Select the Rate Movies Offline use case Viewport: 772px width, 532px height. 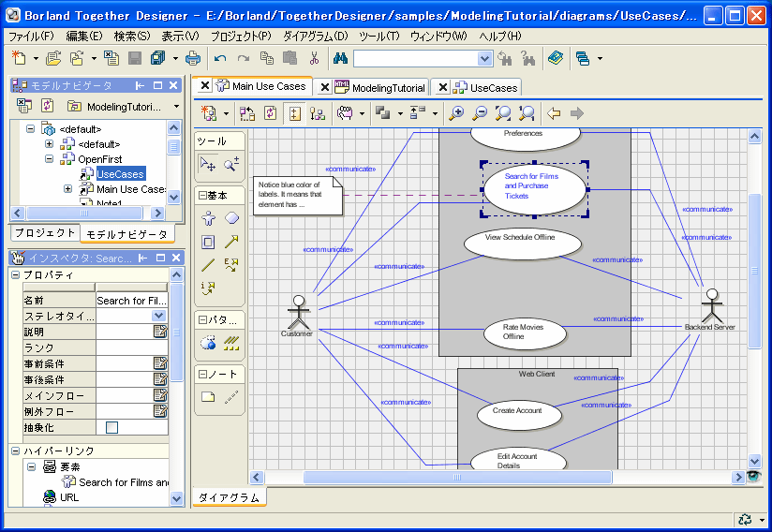click(x=525, y=333)
